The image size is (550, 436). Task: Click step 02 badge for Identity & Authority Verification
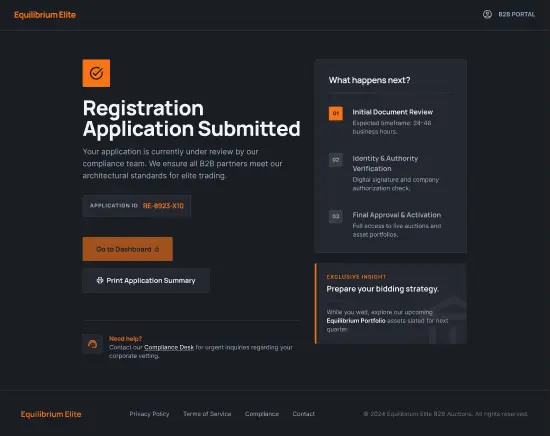pos(336,160)
